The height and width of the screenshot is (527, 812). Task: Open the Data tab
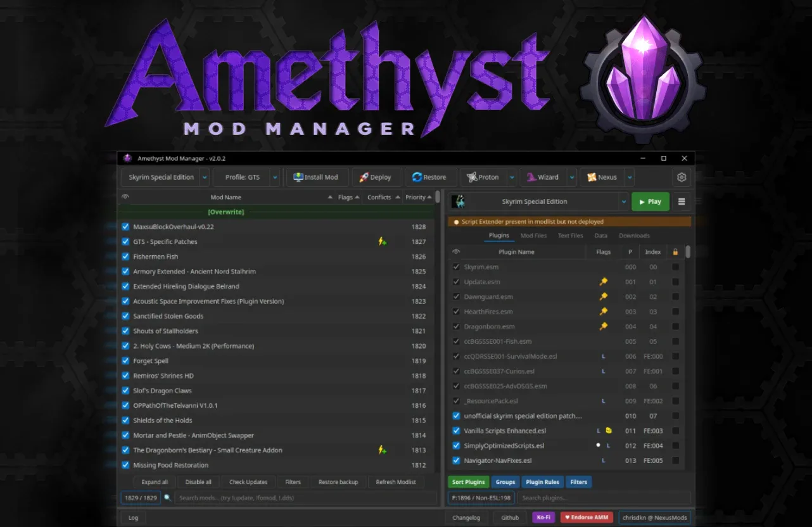coord(601,236)
